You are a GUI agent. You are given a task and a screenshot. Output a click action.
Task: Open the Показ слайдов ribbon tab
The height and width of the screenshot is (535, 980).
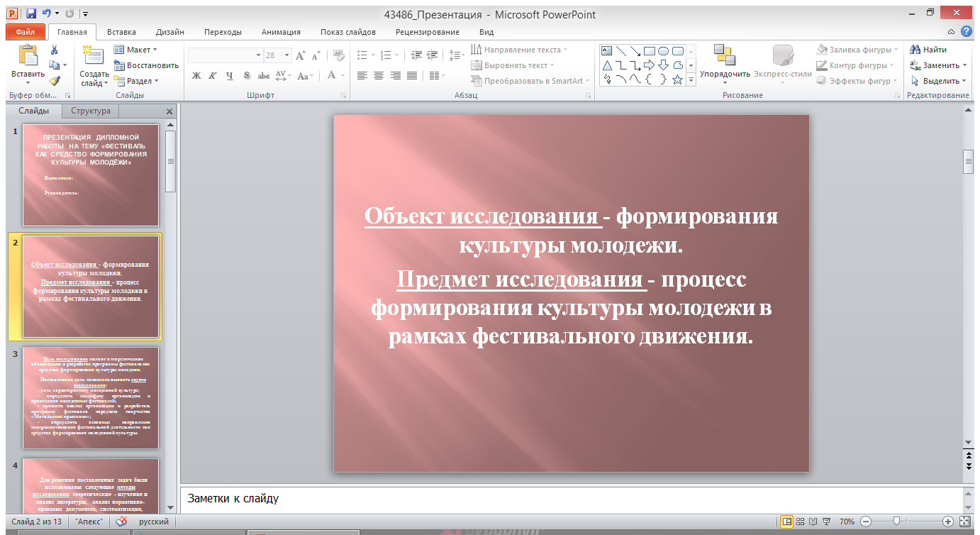(x=348, y=32)
